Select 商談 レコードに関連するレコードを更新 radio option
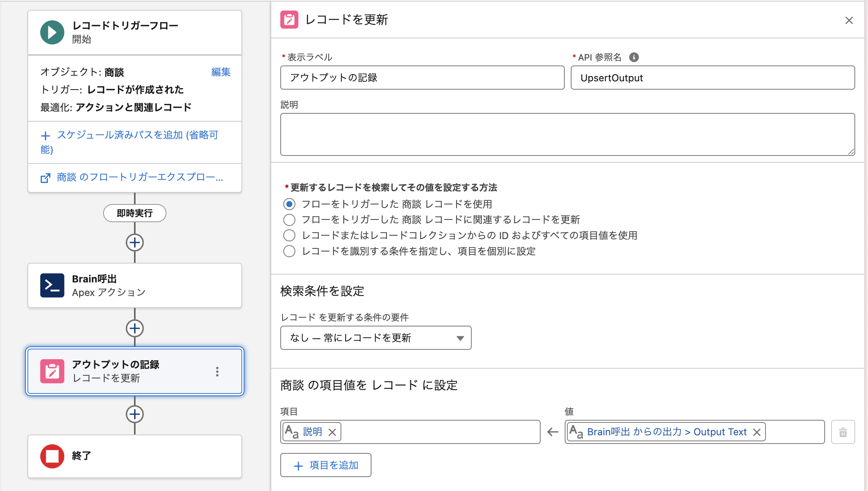Viewport: 868px width, 491px height. click(x=289, y=220)
